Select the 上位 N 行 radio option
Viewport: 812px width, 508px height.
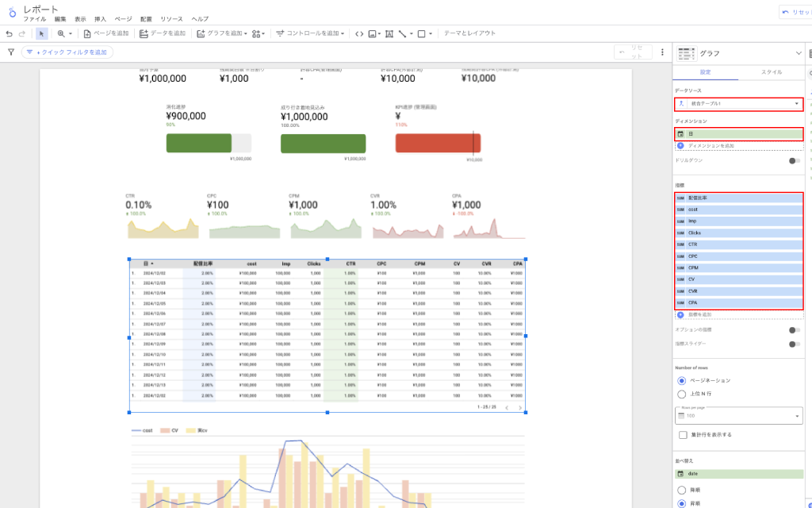click(681, 394)
